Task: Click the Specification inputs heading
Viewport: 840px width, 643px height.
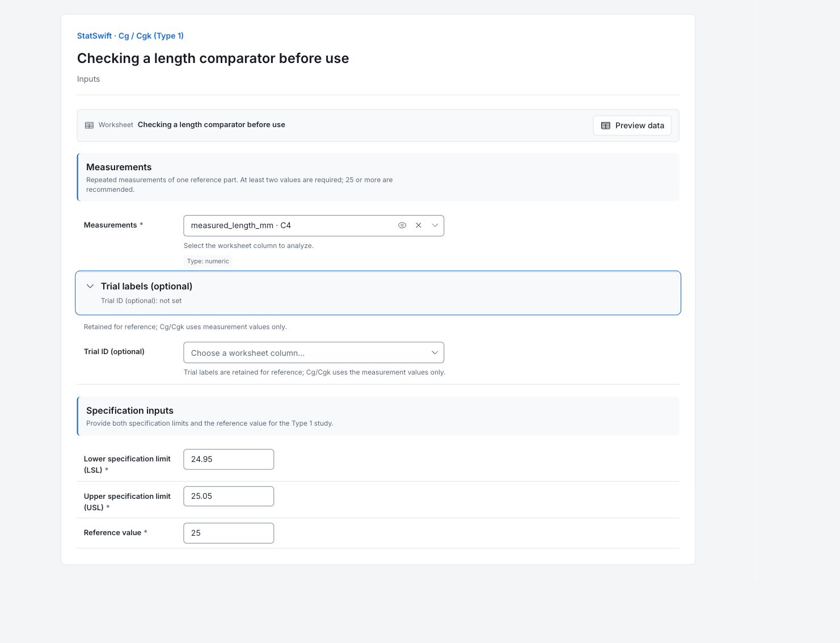Action: [x=130, y=410]
